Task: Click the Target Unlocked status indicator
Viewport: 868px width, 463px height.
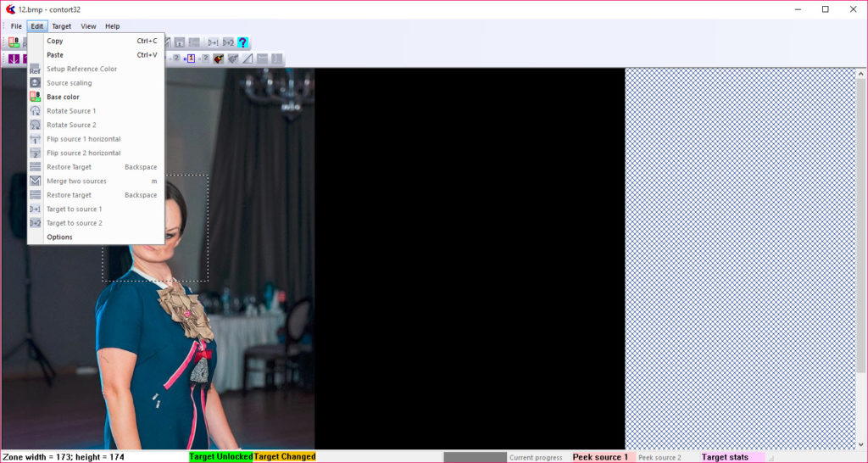Action: pyautogui.click(x=220, y=457)
